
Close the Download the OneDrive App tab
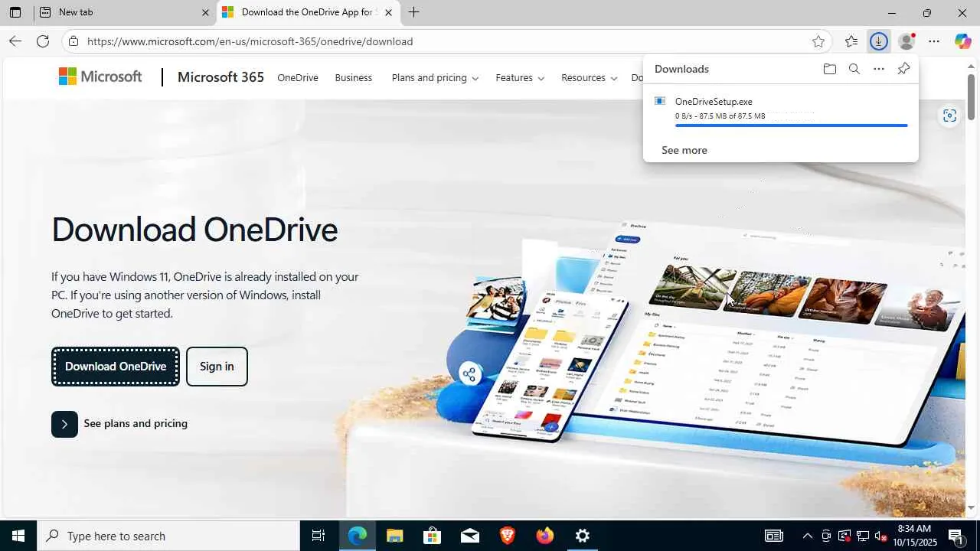point(388,12)
